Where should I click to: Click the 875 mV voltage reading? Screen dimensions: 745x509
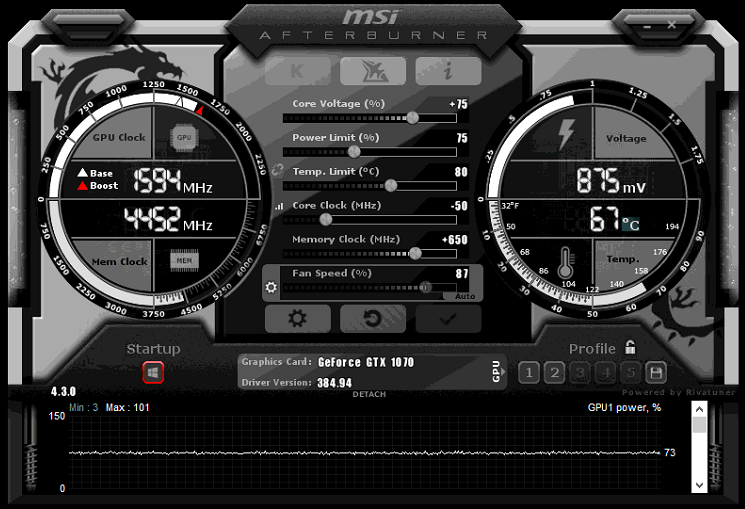coord(611,181)
